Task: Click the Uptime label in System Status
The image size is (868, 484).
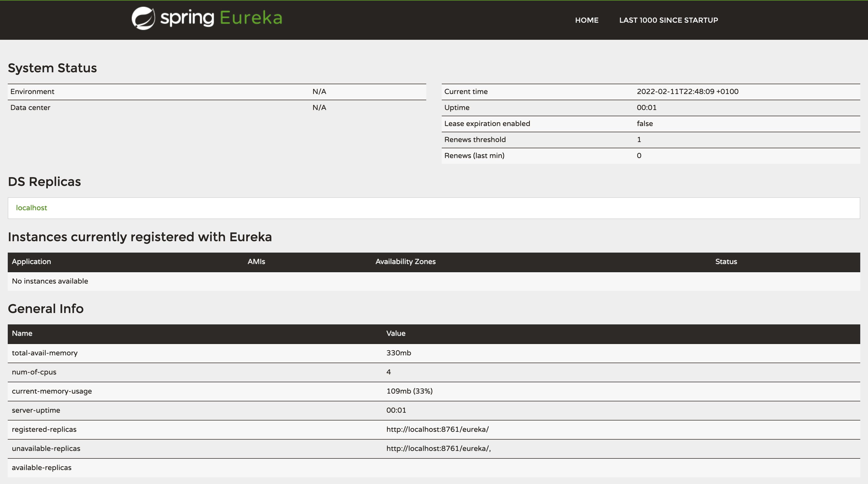Action: coord(456,108)
